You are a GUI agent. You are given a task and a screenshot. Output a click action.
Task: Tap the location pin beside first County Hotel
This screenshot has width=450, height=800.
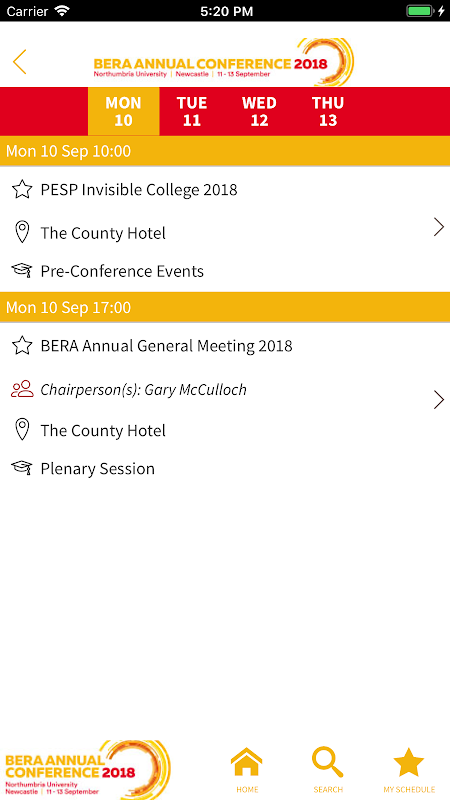21,233
